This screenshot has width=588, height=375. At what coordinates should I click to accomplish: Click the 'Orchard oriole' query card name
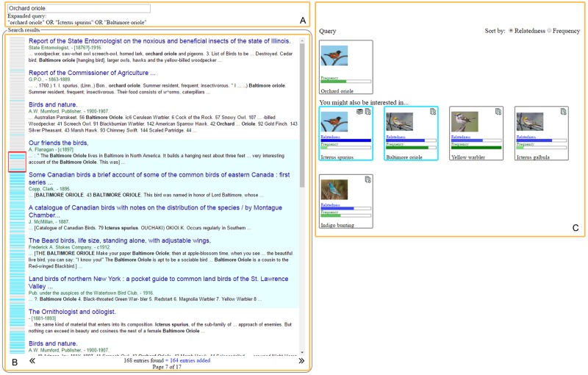point(337,90)
